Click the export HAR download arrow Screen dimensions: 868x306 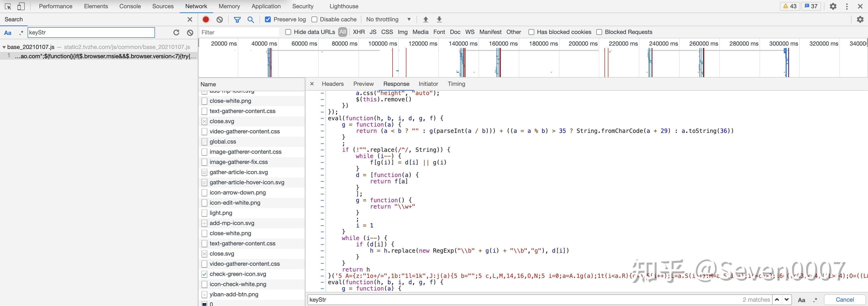coord(439,20)
